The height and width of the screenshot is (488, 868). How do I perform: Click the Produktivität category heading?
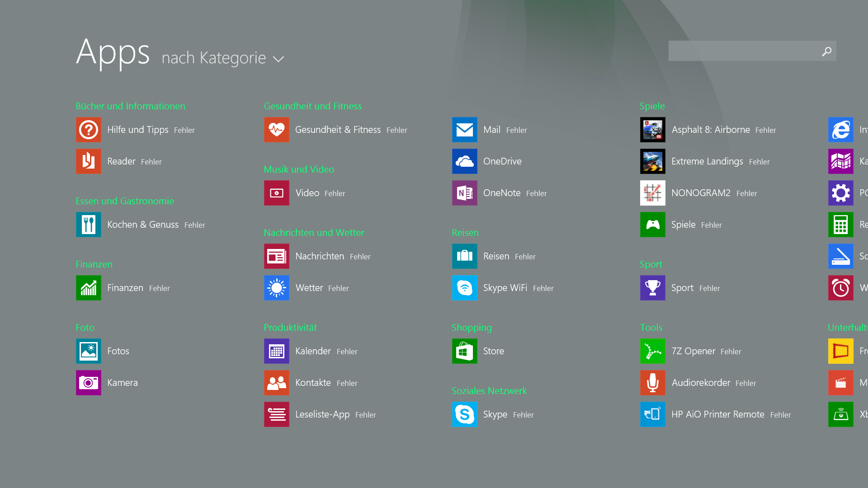pyautogui.click(x=290, y=328)
